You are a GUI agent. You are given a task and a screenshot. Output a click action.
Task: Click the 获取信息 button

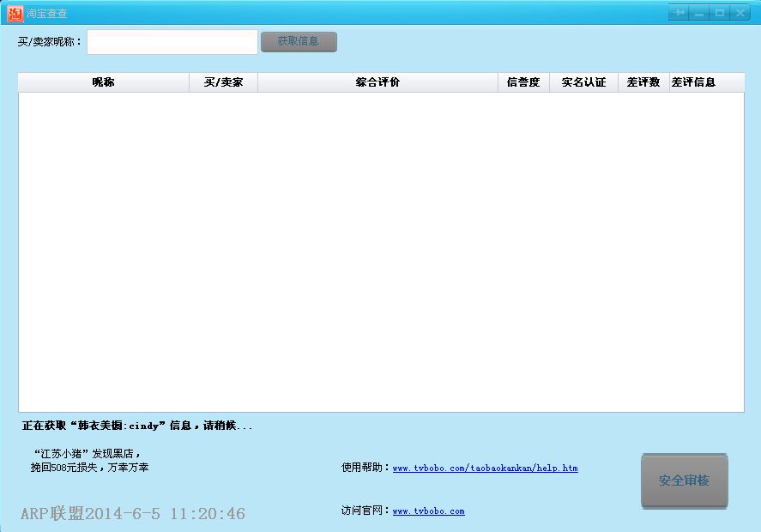click(299, 42)
